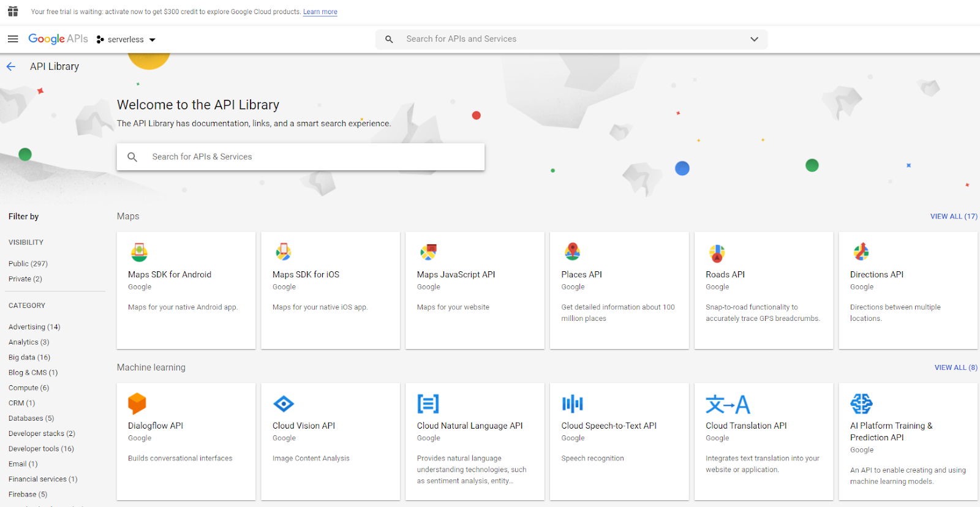Viewport: 980px width, 507px height.
Task: Click the Maps SDK for Android icon
Action: [x=139, y=252]
